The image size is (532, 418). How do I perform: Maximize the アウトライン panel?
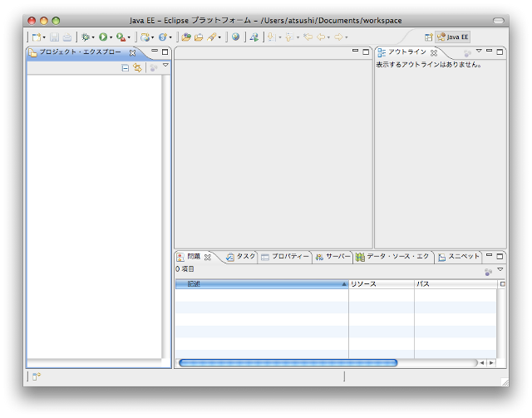coord(500,52)
